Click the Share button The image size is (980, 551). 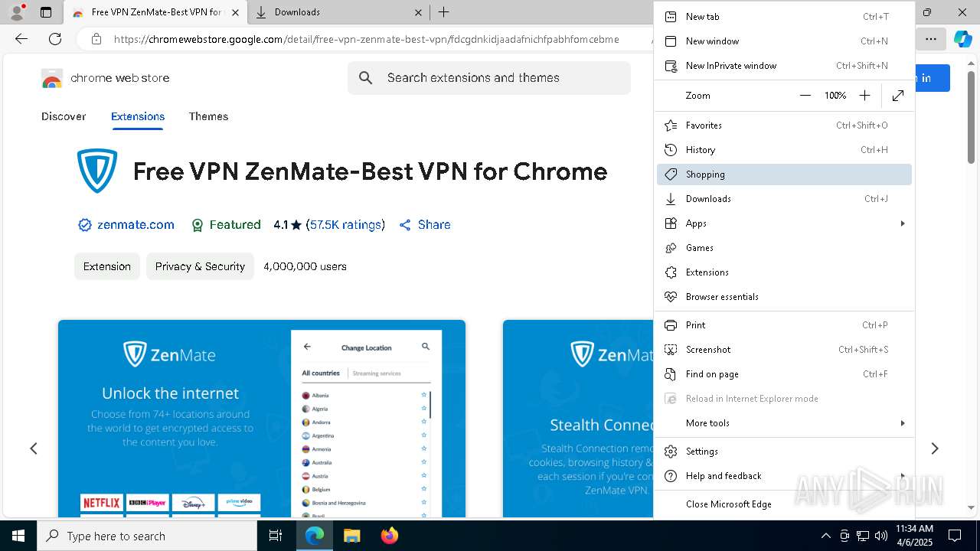click(x=425, y=225)
